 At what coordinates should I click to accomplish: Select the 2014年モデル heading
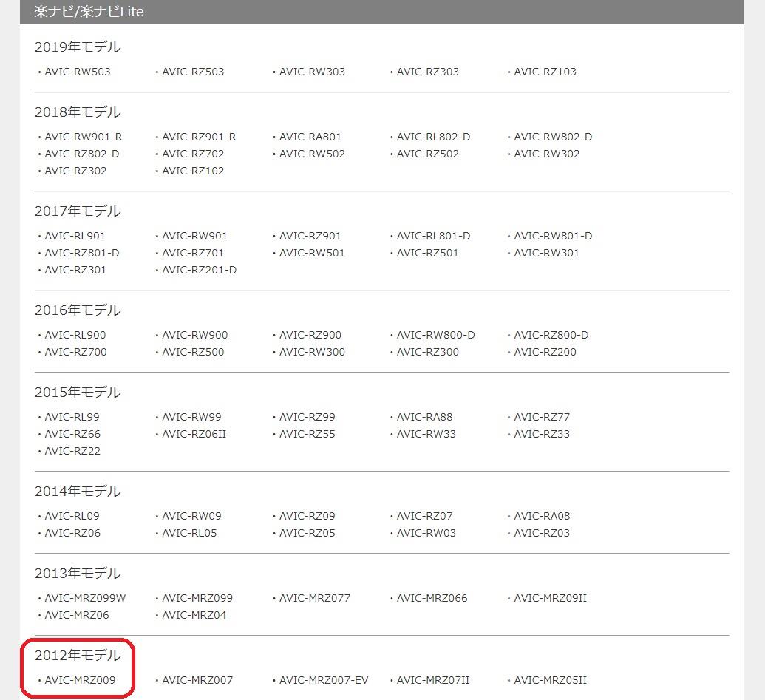[78, 492]
